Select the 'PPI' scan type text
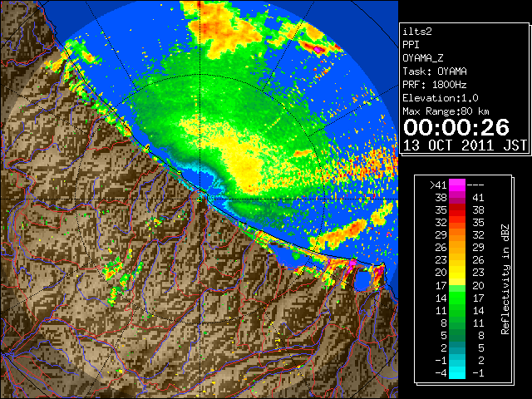This screenshot has height=399, width=532. (411, 45)
